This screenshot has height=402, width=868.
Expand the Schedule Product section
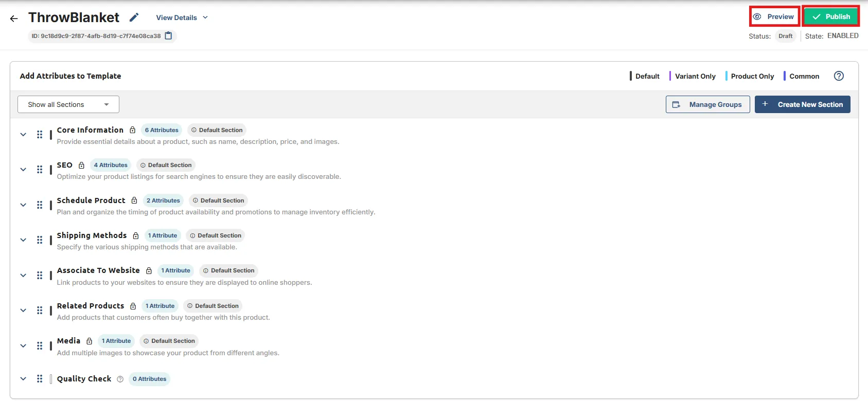click(x=23, y=205)
